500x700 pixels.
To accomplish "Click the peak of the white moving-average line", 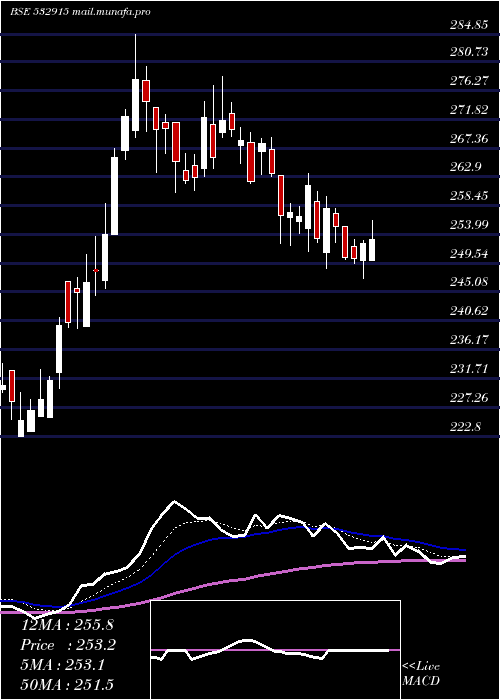I will (174, 501).
